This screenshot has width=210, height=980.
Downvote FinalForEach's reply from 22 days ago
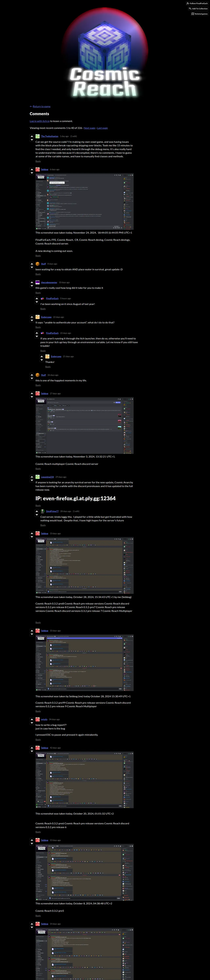click(x=37, y=336)
